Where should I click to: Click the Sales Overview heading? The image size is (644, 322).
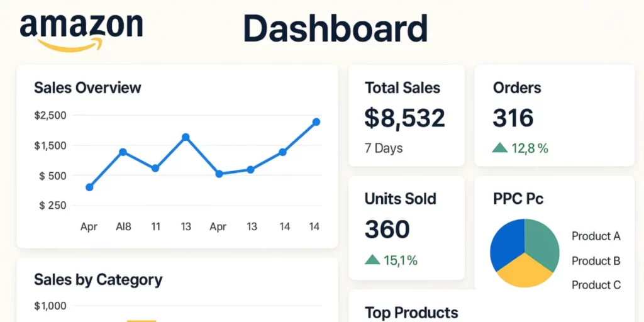87,87
